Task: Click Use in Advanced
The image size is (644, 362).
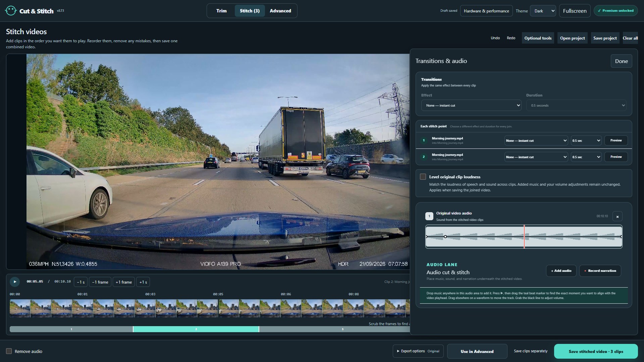Action: click(x=477, y=351)
